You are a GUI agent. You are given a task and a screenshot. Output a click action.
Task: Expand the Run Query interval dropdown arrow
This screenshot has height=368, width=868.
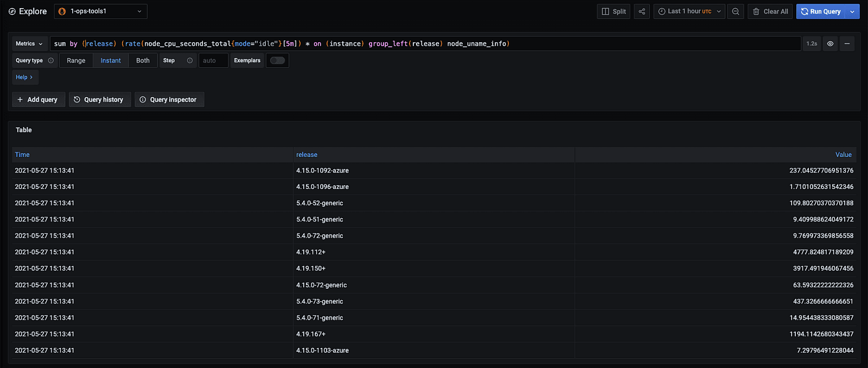852,11
